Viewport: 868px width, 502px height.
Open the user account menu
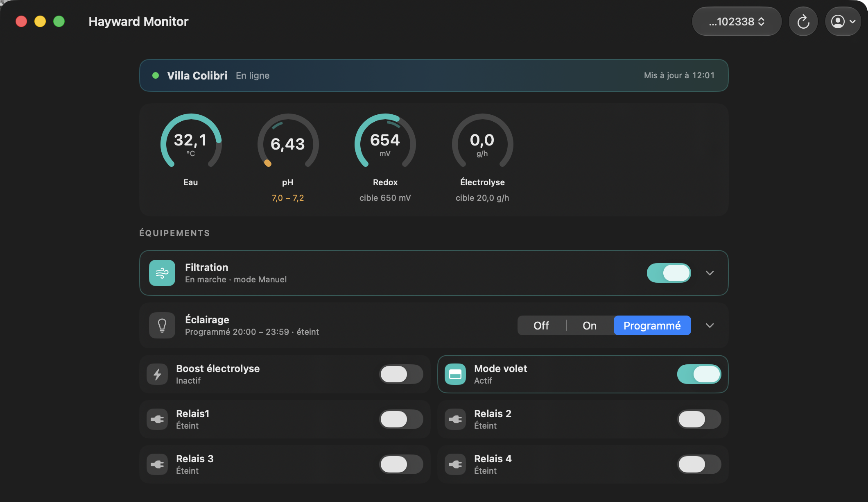(843, 21)
